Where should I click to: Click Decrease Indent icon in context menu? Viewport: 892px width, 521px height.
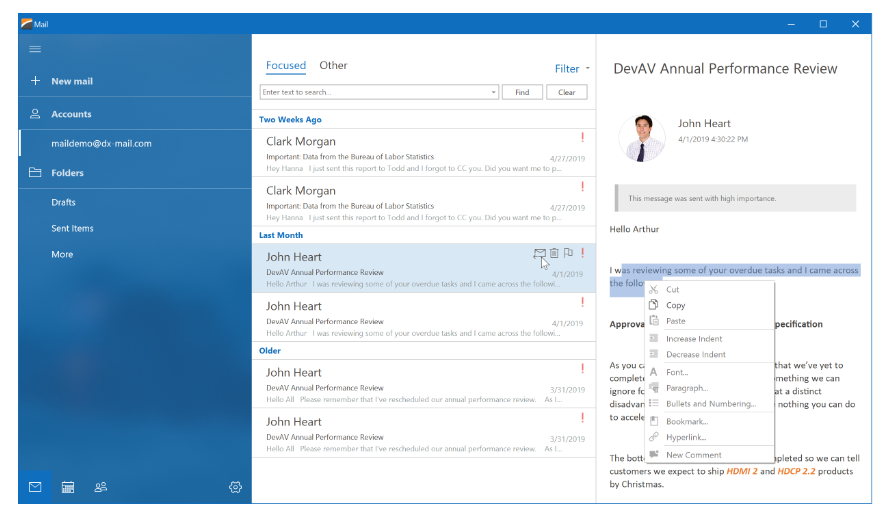(654, 354)
